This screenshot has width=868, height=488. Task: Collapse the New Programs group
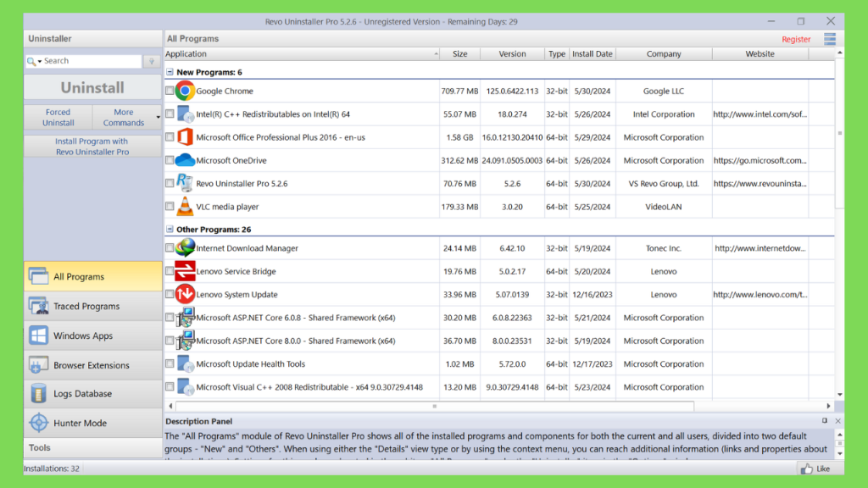[x=170, y=72]
